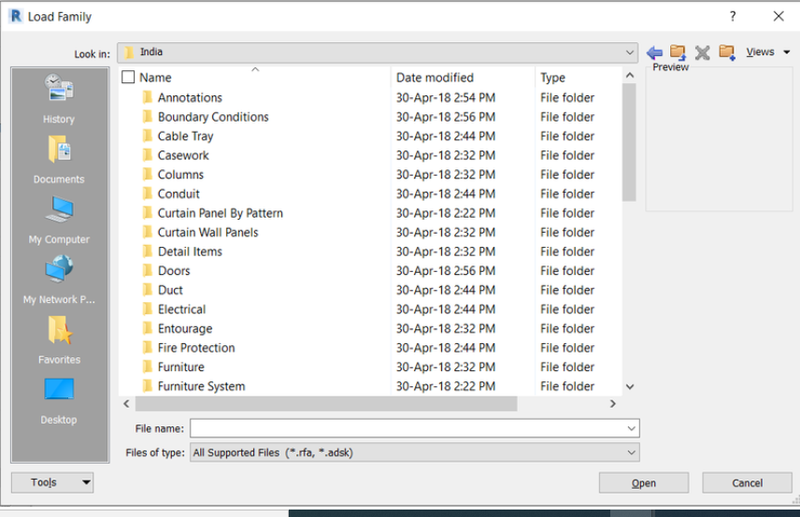Open the Tools dropdown arrow

(86, 482)
